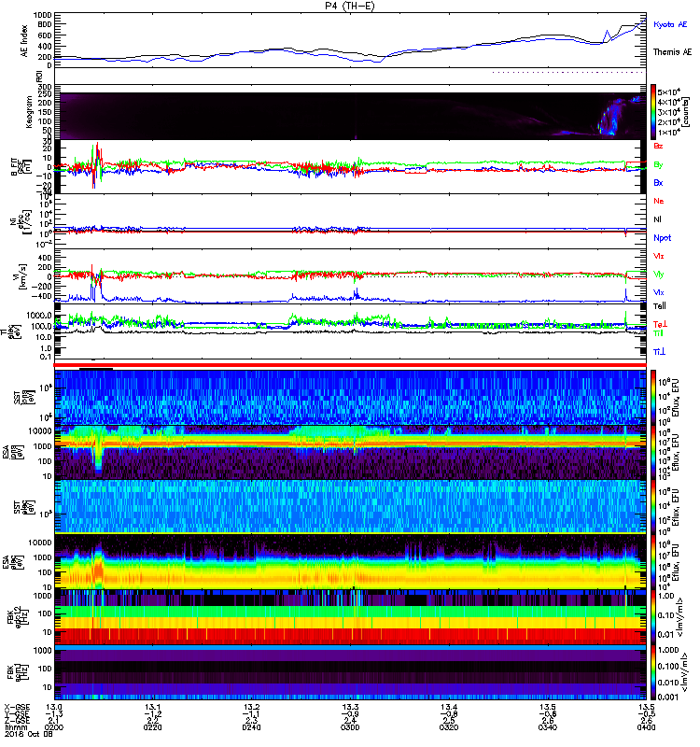Click the "By" legend label
The height and width of the screenshot is (747, 700).
(x=658, y=165)
